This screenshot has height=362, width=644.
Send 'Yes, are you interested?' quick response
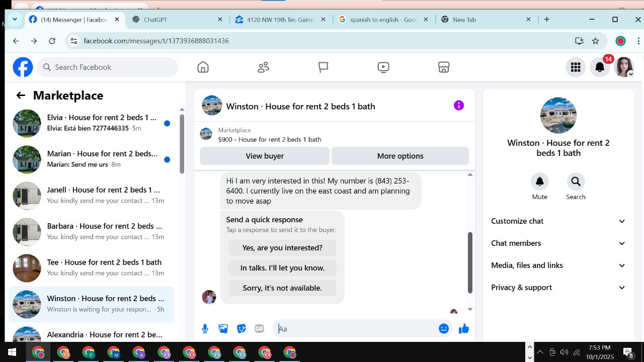coord(282,248)
